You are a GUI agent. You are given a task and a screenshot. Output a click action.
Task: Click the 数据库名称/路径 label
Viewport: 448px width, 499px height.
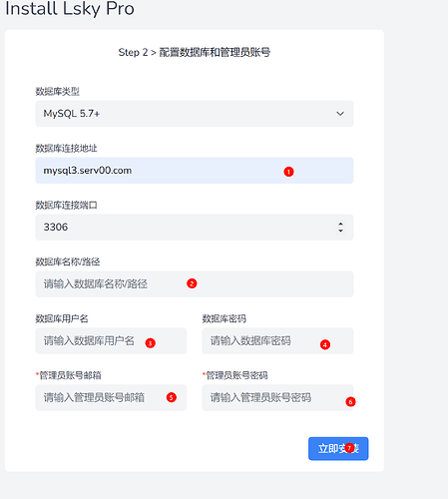68,262
